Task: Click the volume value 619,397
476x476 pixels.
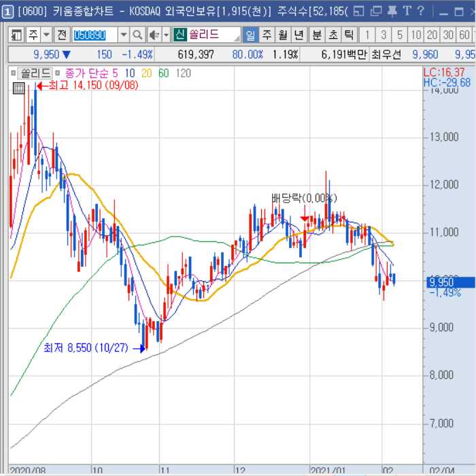Action: 196,54
